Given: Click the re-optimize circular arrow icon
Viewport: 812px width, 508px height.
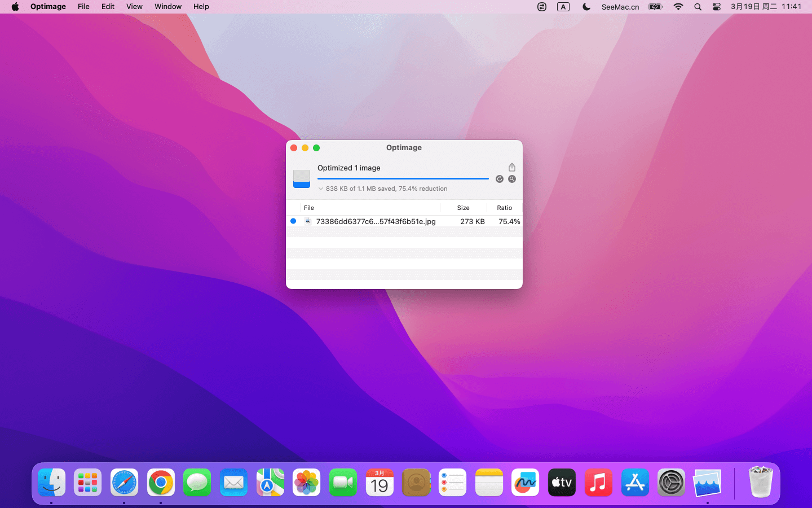Looking at the screenshot, I should tap(500, 179).
